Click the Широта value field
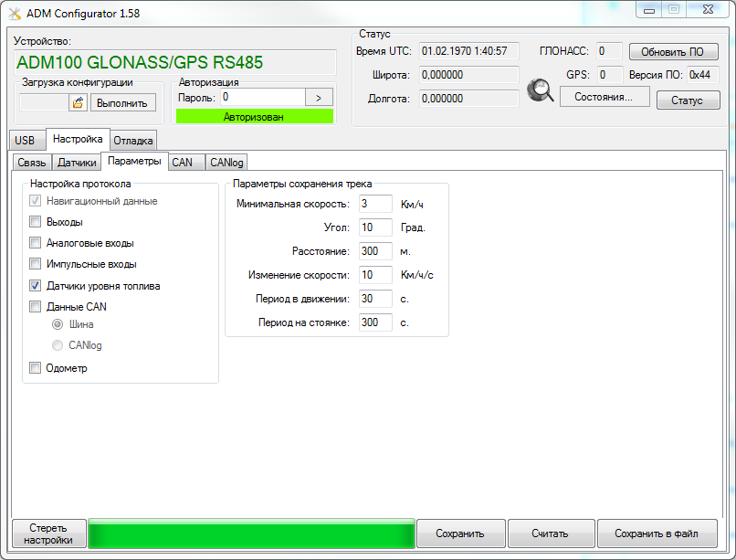 click(469, 75)
